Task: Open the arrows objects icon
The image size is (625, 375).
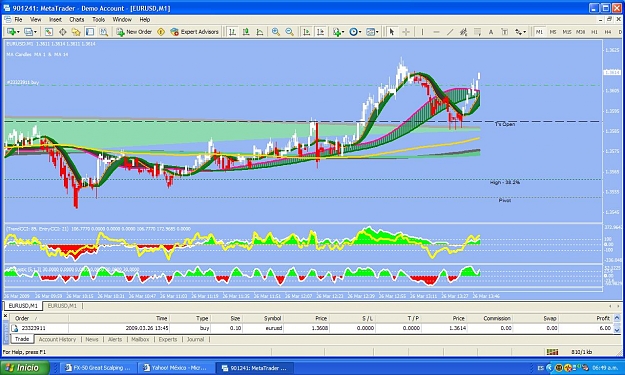Action: [x=518, y=32]
